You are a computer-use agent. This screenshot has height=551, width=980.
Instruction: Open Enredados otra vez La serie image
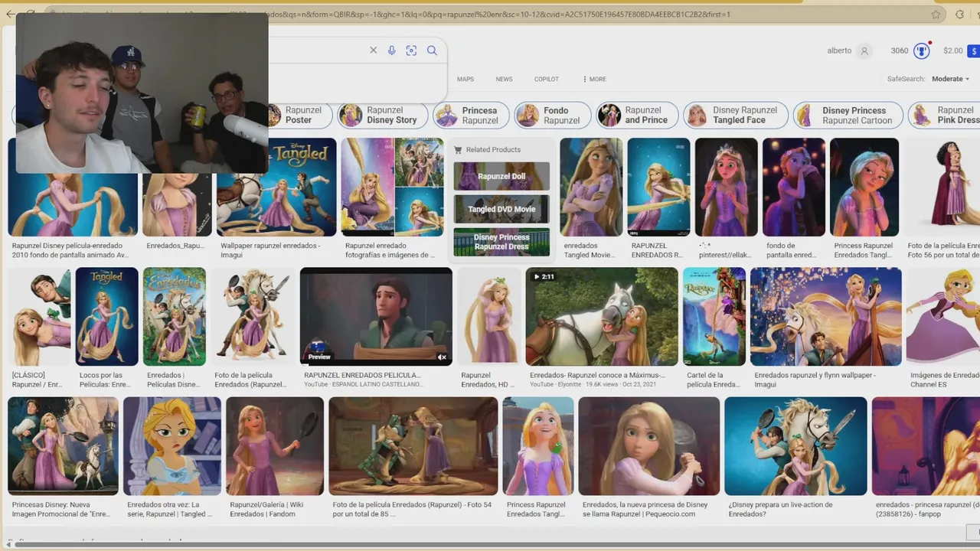pos(172,446)
